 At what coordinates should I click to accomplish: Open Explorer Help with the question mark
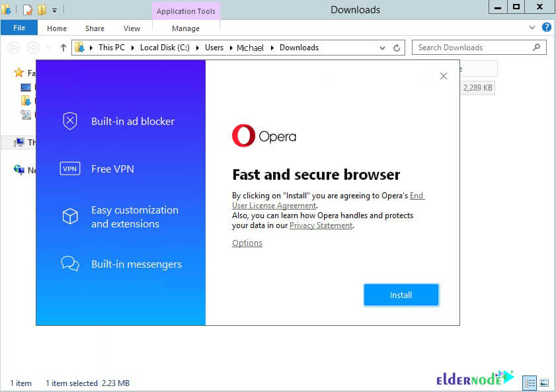pos(547,27)
